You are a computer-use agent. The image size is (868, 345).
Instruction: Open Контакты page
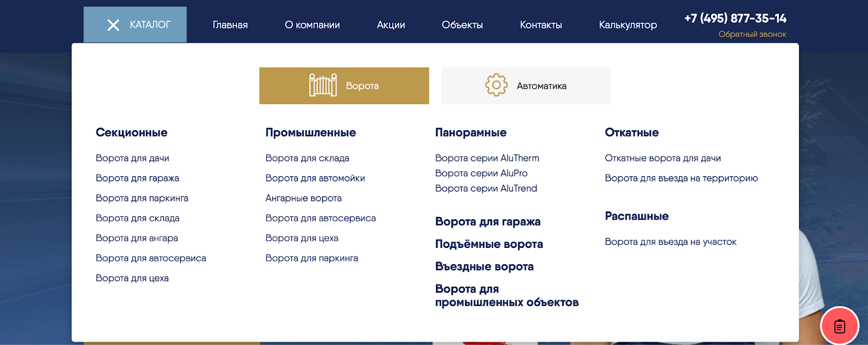pos(541,25)
